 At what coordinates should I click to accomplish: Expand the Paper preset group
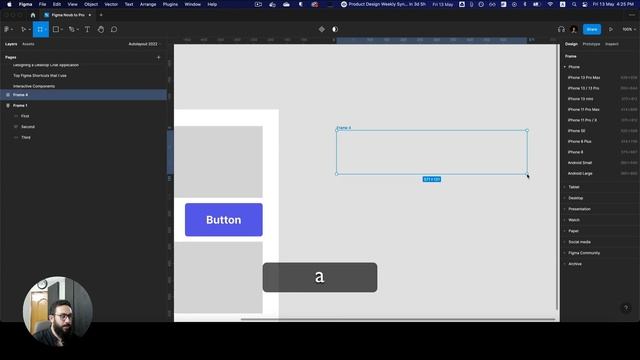(x=565, y=231)
